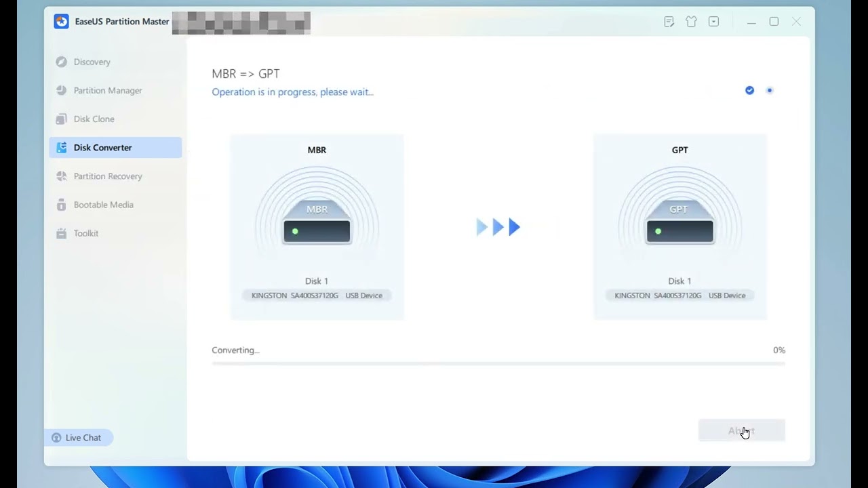Click the Disk Clone icon
This screenshot has height=488, width=868.
61,119
